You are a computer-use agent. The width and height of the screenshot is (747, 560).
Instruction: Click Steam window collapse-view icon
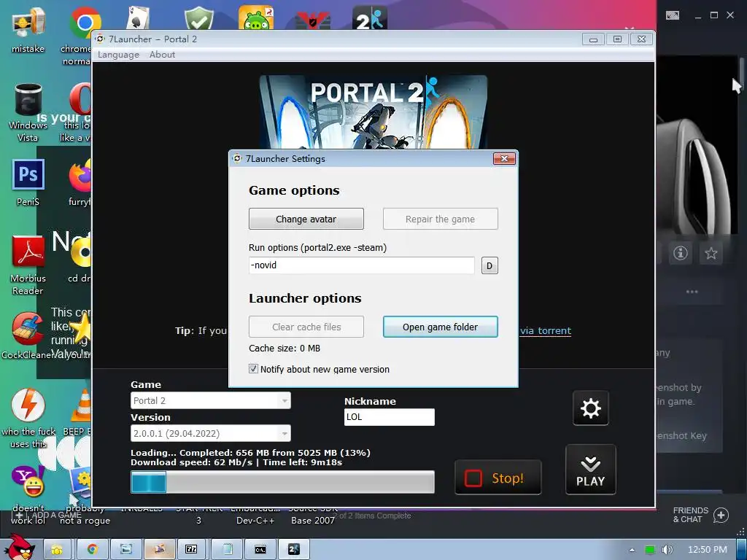pos(672,15)
